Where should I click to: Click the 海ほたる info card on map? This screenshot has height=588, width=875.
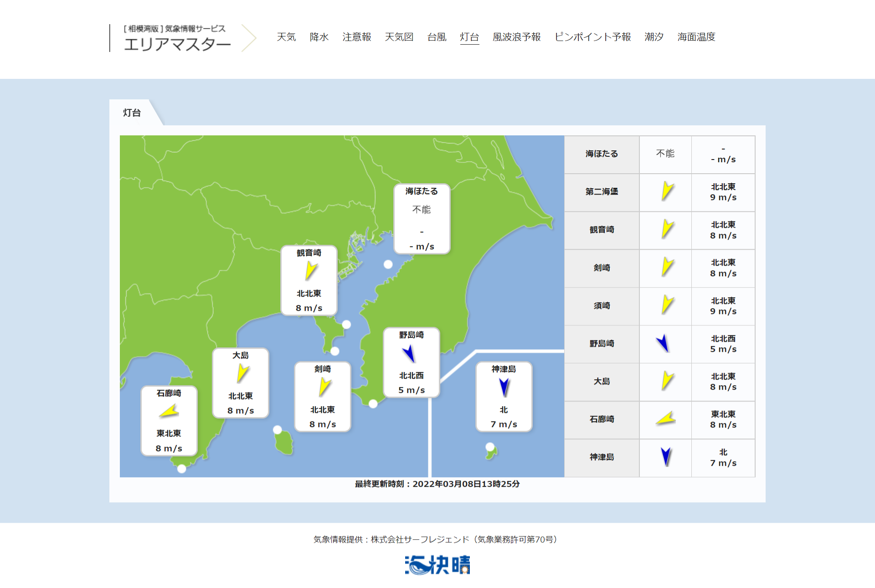click(x=422, y=219)
